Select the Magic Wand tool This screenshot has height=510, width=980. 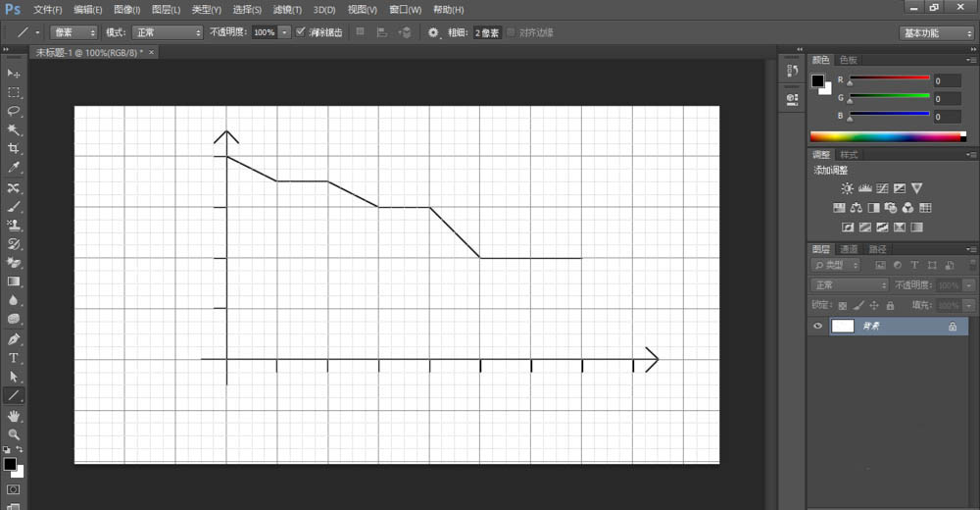(13, 129)
